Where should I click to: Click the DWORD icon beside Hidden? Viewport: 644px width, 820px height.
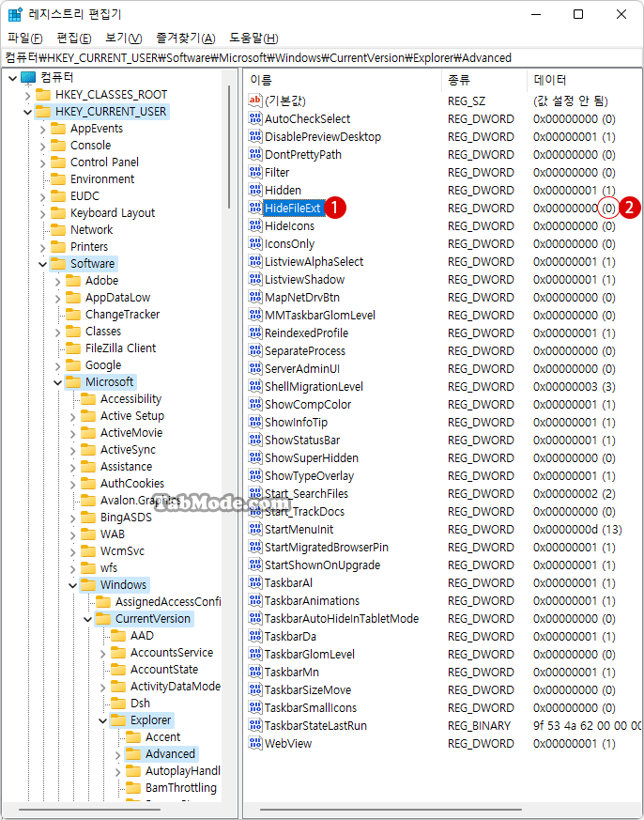click(255, 190)
